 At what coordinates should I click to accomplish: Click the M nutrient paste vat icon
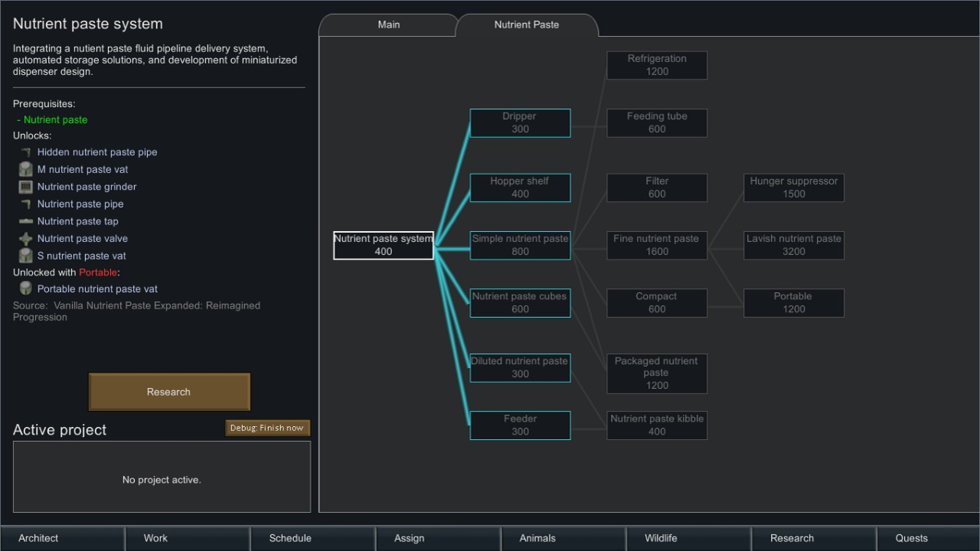tap(26, 169)
